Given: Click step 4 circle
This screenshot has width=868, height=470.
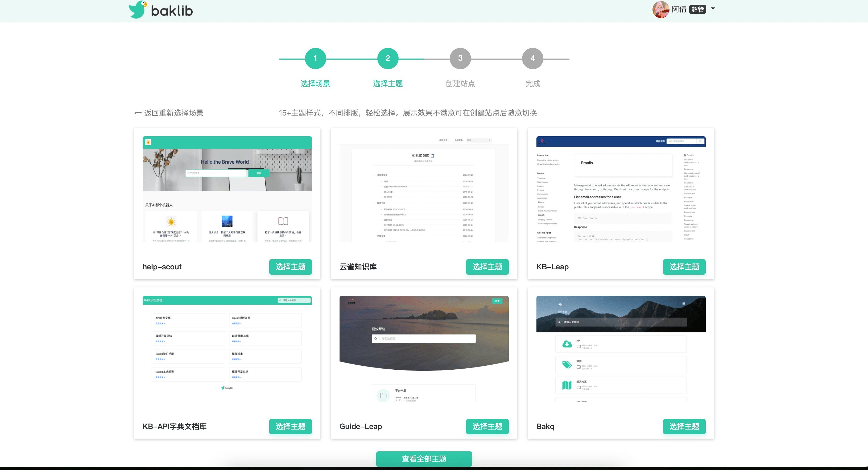Looking at the screenshot, I should point(533,58).
